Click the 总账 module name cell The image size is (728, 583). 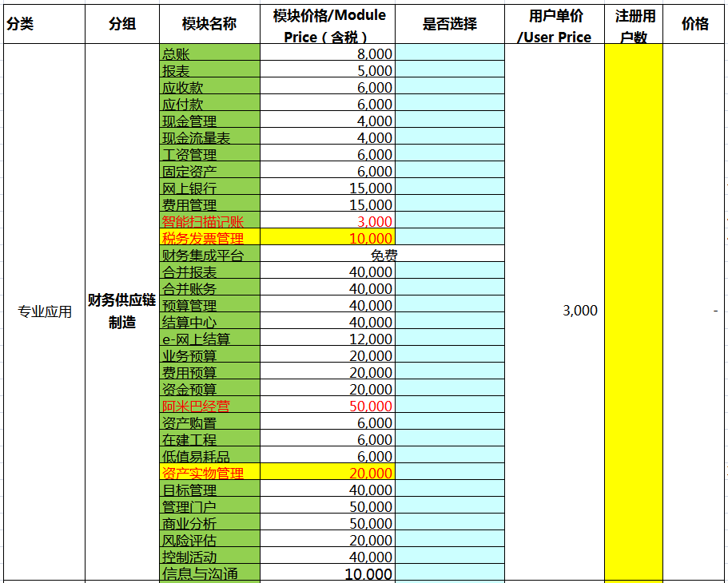(209, 54)
